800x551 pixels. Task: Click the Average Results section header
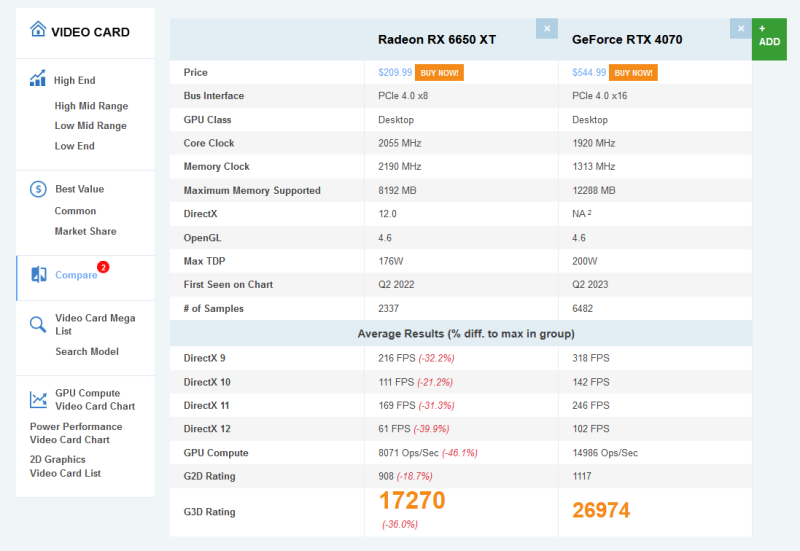click(466, 334)
